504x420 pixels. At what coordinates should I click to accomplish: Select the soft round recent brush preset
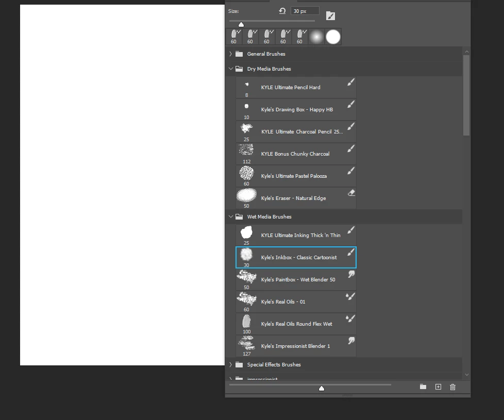coord(316,37)
